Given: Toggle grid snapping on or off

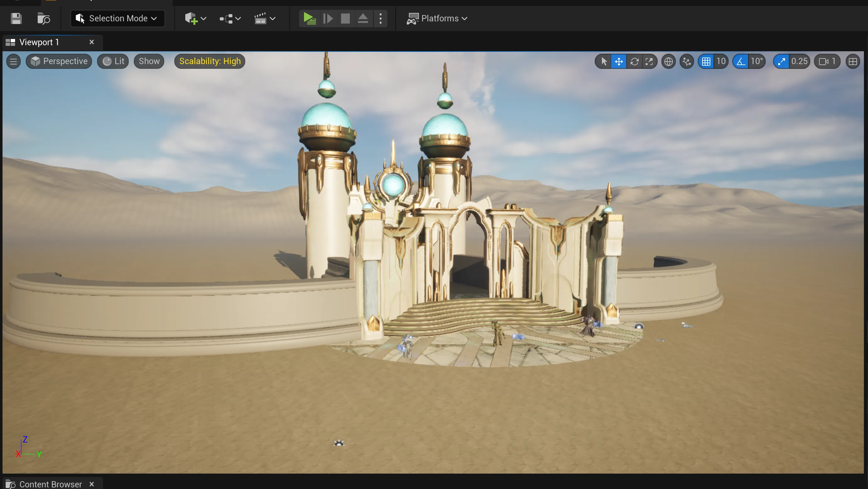Looking at the screenshot, I should click(706, 61).
